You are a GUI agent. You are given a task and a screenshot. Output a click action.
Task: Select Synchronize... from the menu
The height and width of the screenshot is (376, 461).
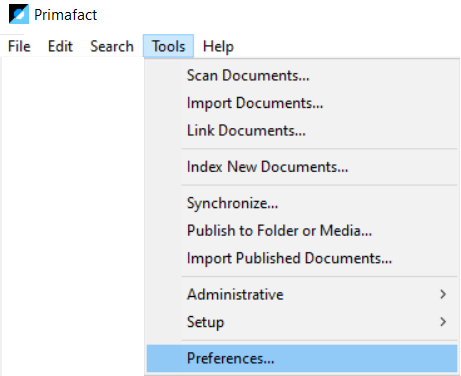[302, 203]
